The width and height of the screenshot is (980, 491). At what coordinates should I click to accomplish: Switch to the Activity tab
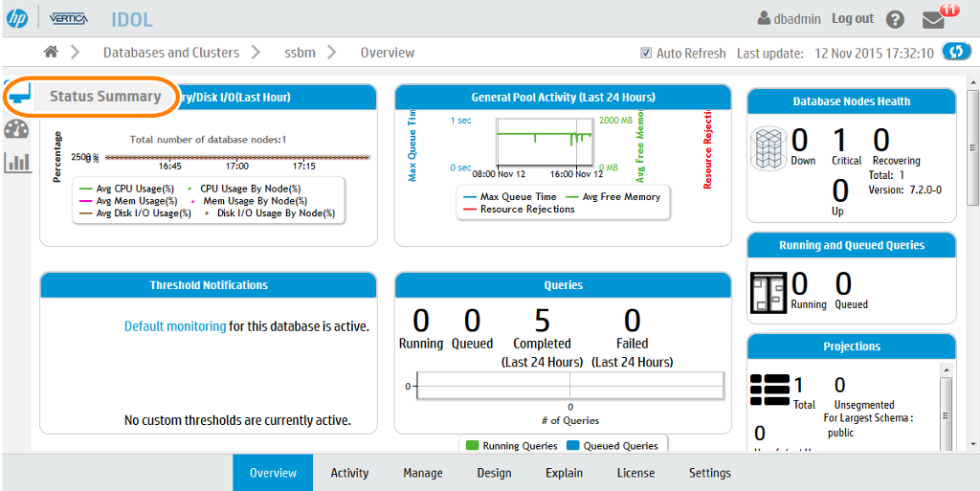(349, 473)
